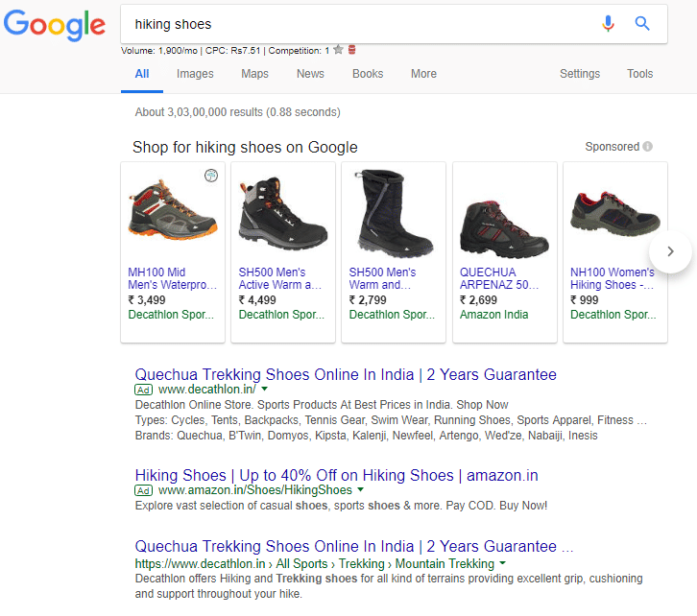
Task: Open Hiking Shoes Up to 40% Off ad
Action: [x=336, y=475]
